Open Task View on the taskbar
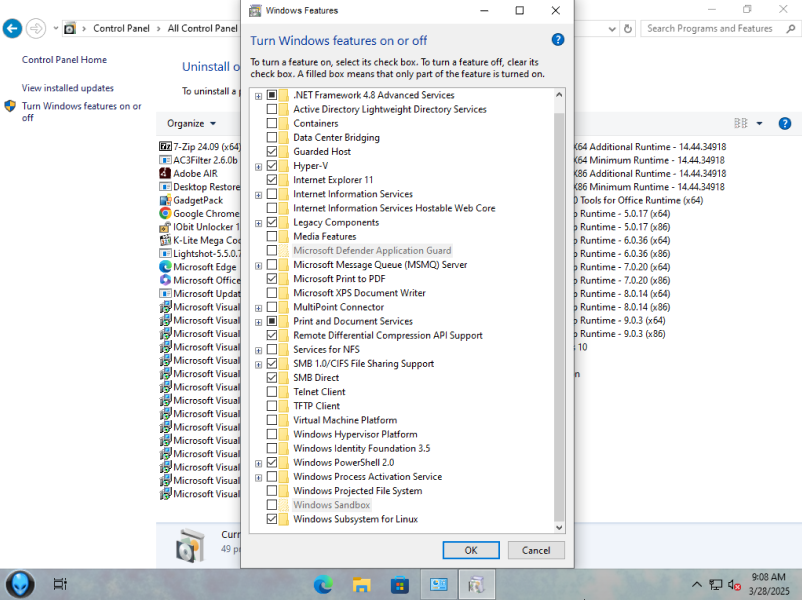 [x=60, y=584]
